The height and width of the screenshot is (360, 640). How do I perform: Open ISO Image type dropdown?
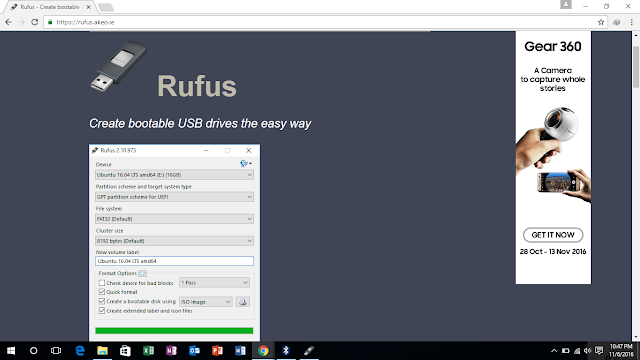206,302
